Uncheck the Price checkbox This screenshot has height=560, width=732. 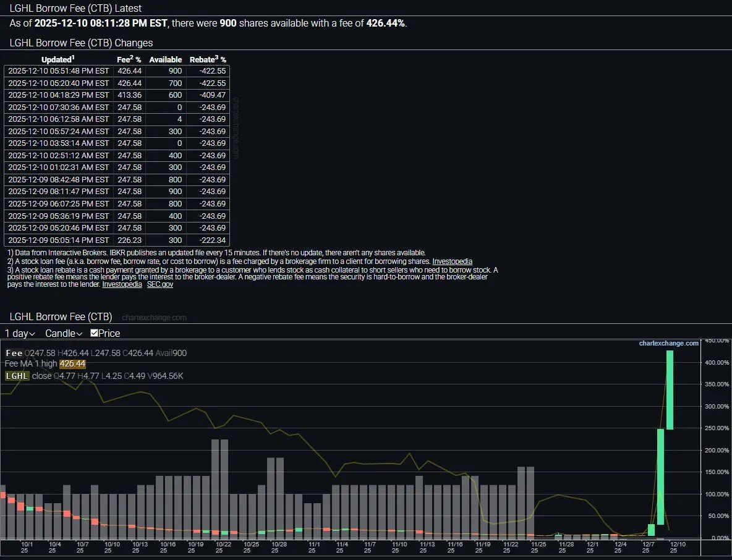tap(95, 333)
